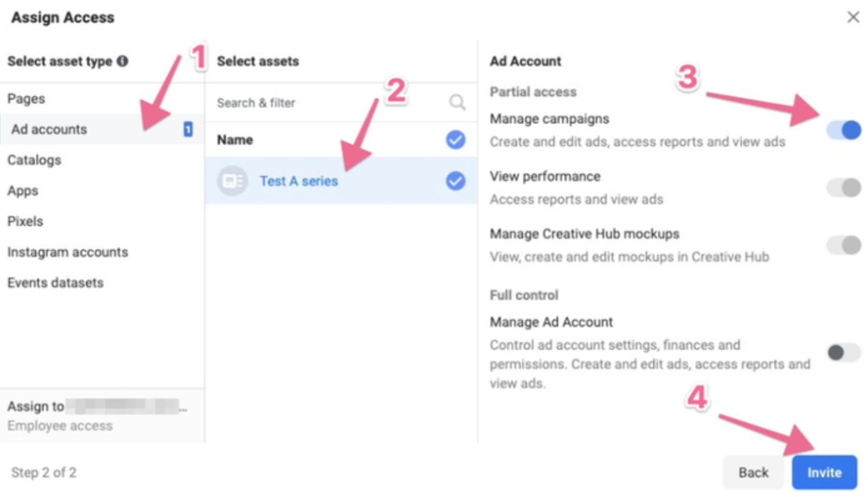Toggle Manage campaigns switch off
Image resolution: width=868 pixels, height=497 pixels.
tap(844, 130)
